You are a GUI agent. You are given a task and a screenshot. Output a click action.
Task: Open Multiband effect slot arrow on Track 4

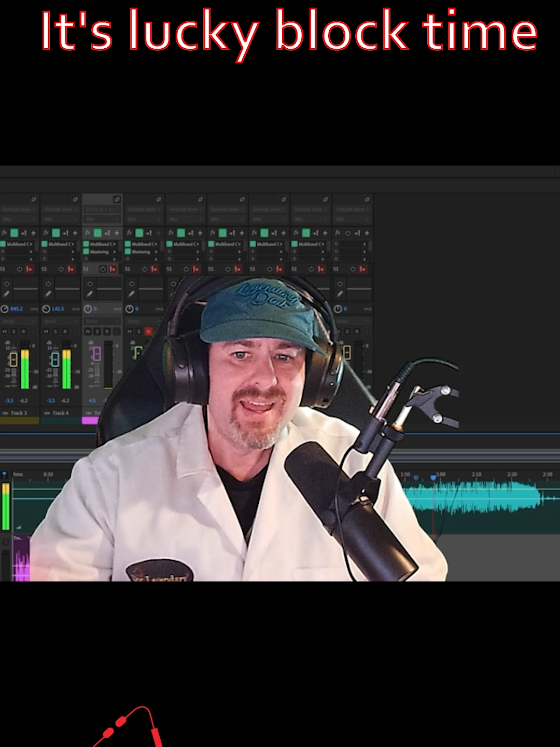coord(73,244)
